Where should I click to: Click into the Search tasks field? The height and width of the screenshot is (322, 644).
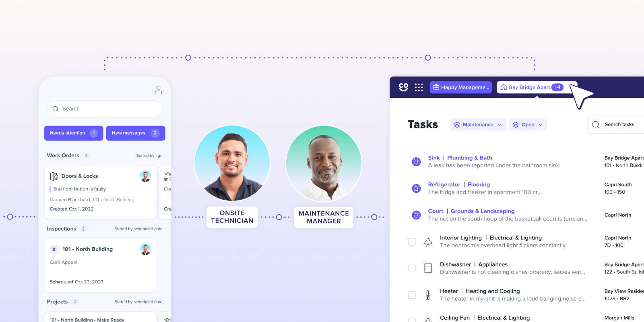click(x=616, y=125)
